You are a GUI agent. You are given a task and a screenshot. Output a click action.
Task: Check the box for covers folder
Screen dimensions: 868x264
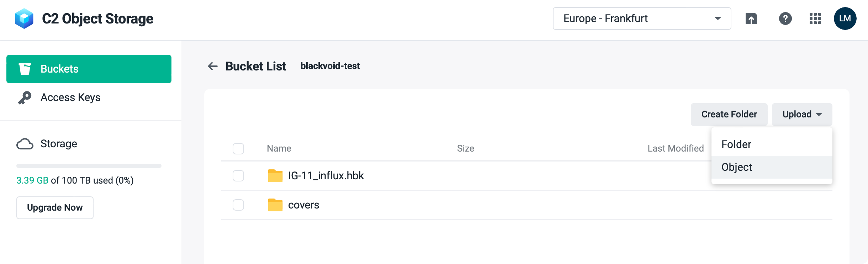click(238, 205)
